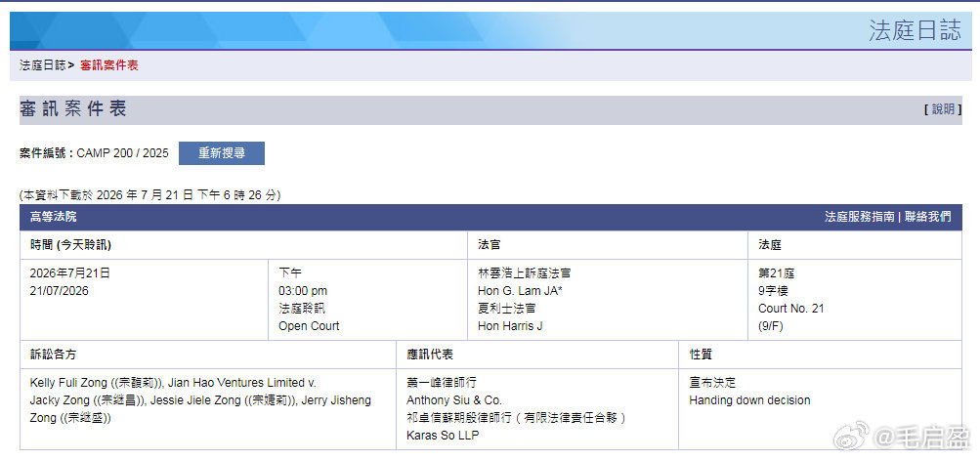Screen dimensions: 980x460
Task: Open the 說明 help link
Action: point(943,109)
